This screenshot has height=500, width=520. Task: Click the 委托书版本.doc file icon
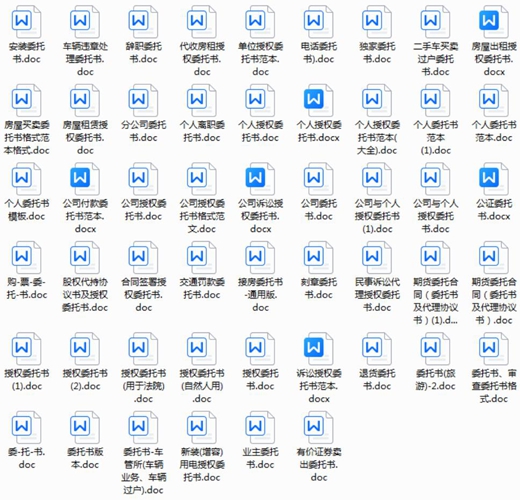pyautogui.click(x=85, y=427)
